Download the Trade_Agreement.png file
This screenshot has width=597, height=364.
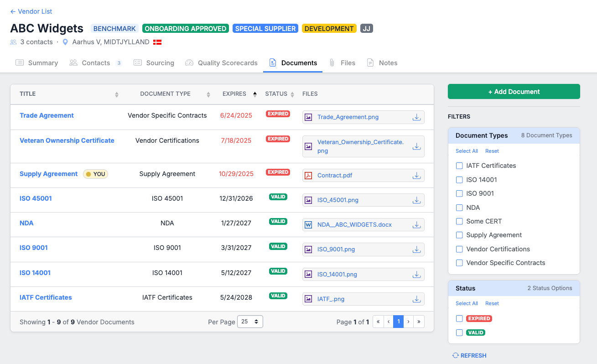point(416,117)
